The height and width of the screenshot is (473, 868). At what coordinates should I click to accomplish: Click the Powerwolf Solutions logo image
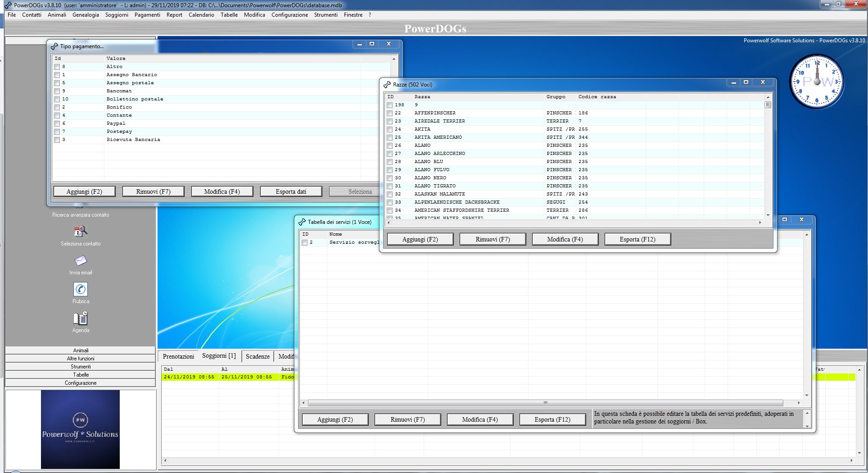80,429
